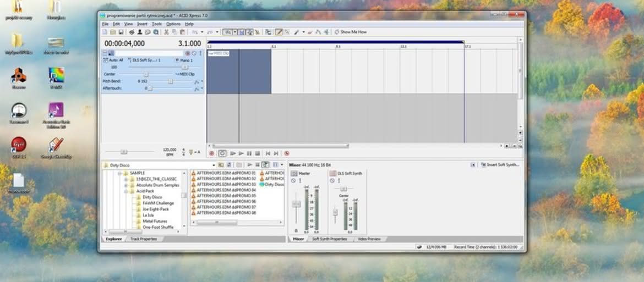The image size is (644, 282).
Task: Click the Show Me How button
Action: (351, 32)
